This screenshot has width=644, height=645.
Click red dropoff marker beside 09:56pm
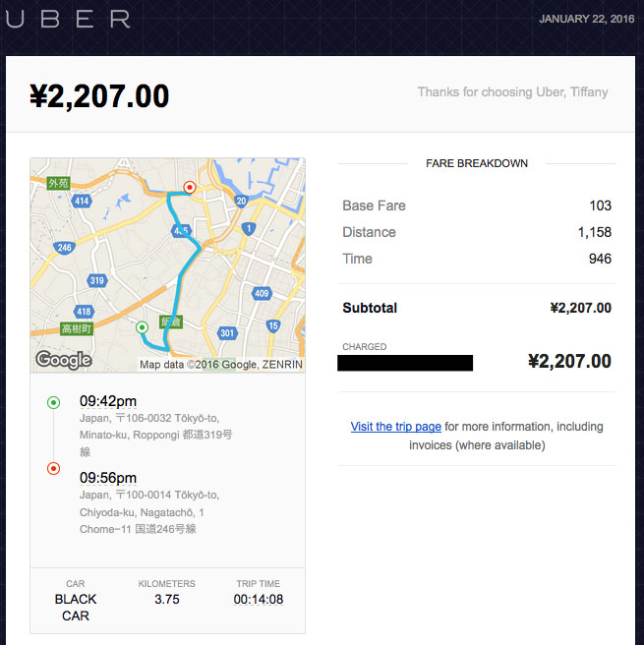tap(53, 469)
